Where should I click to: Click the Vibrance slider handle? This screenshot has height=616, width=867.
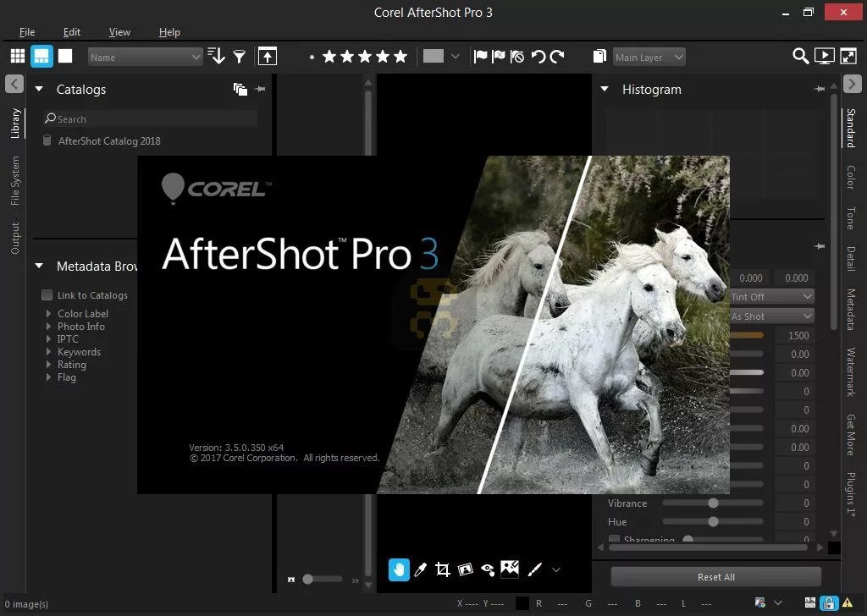(x=713, y=503)
